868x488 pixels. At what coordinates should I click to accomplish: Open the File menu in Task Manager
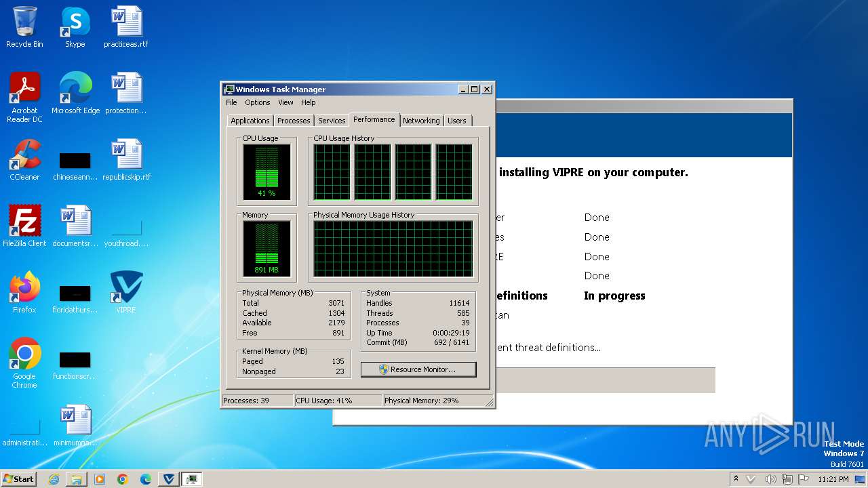pyautogui.click(x=231, y=102)
